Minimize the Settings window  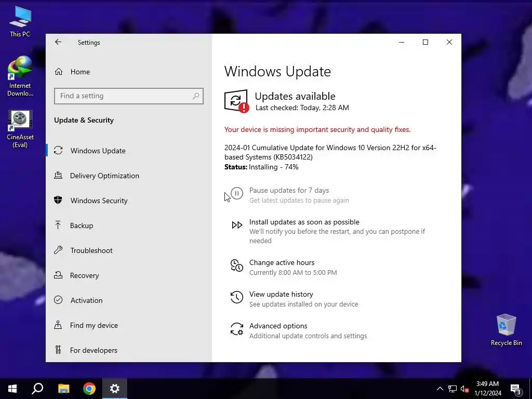[x=402, y=42]
